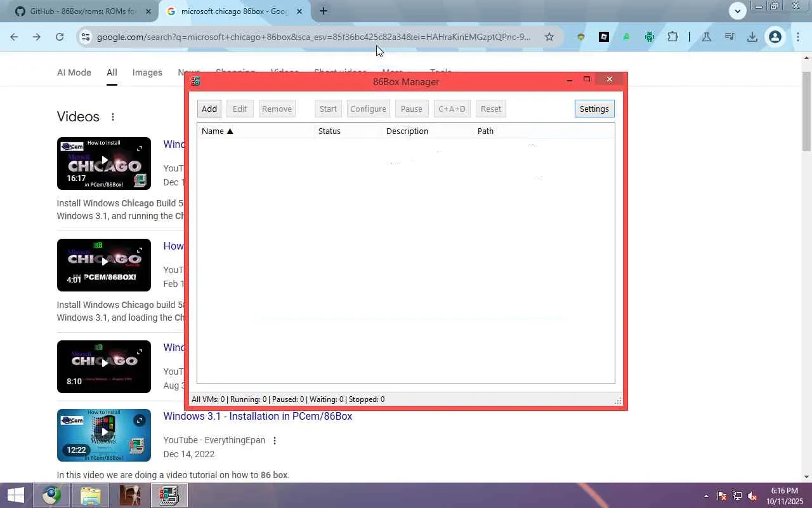Open File Explorer from the taskbar
This screenshot has height=508, width=812.
pos(91,495)
